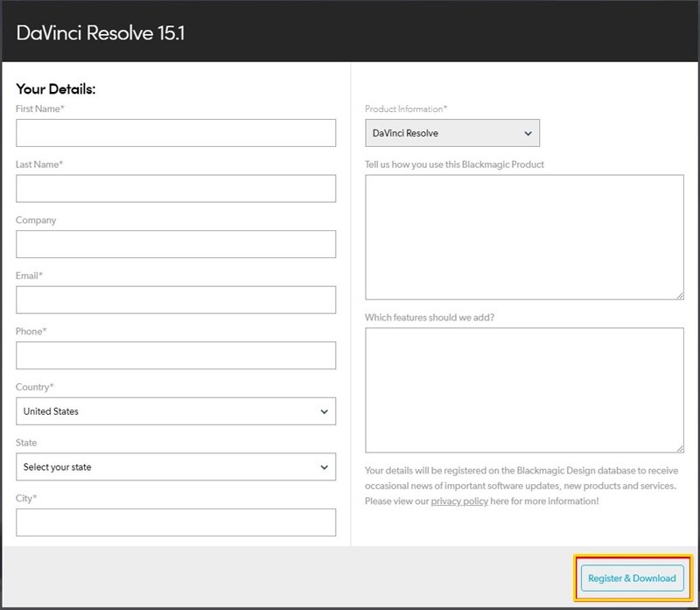Image resolution: width=700 pixels, height=610 pixels.
Task: Click the 'Your Details:' heading
Action: [x=56, y=89]
